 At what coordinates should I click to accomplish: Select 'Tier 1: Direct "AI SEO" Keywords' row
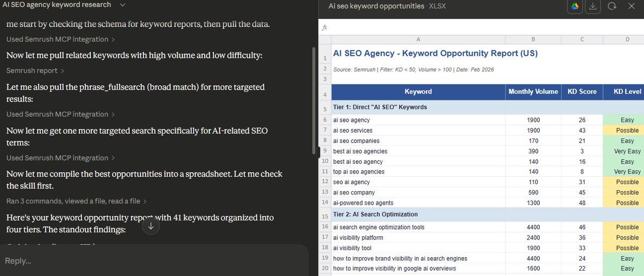coord(488,107)
